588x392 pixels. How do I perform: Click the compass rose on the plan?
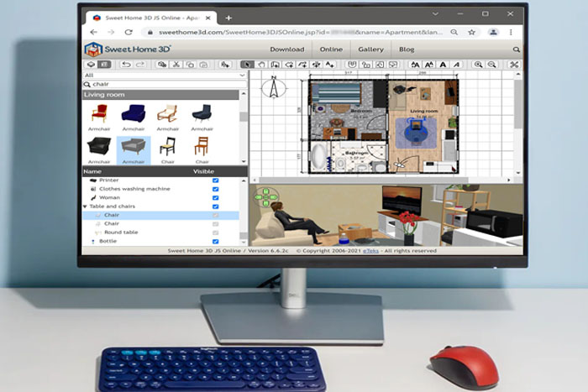pos(274,86)
